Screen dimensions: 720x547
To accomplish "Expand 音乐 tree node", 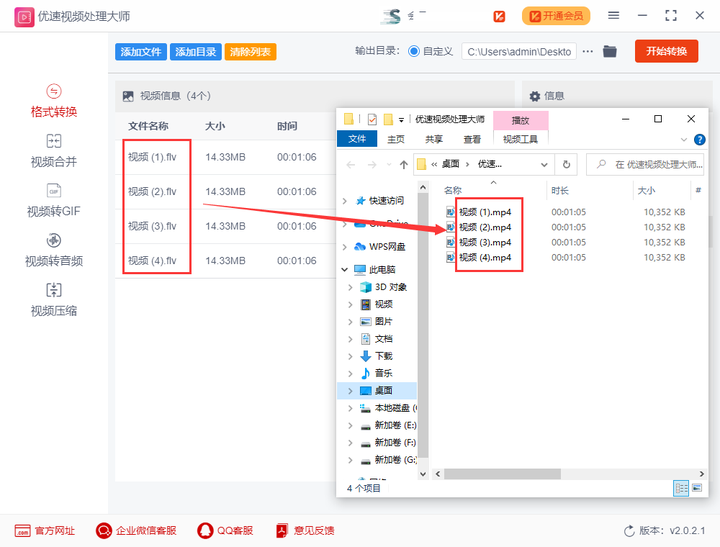I will point(350,373).
